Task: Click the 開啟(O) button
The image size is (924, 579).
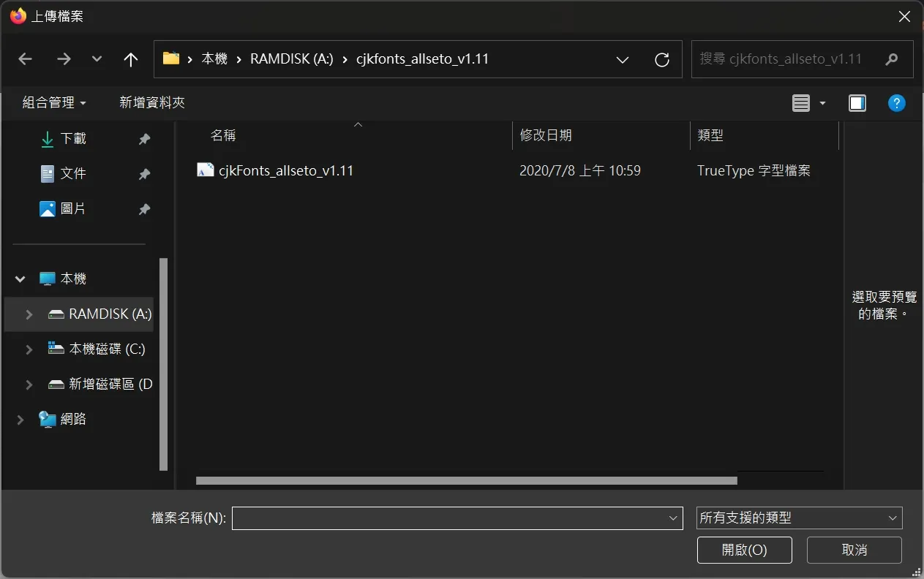Action: click(x=744, y=550)
